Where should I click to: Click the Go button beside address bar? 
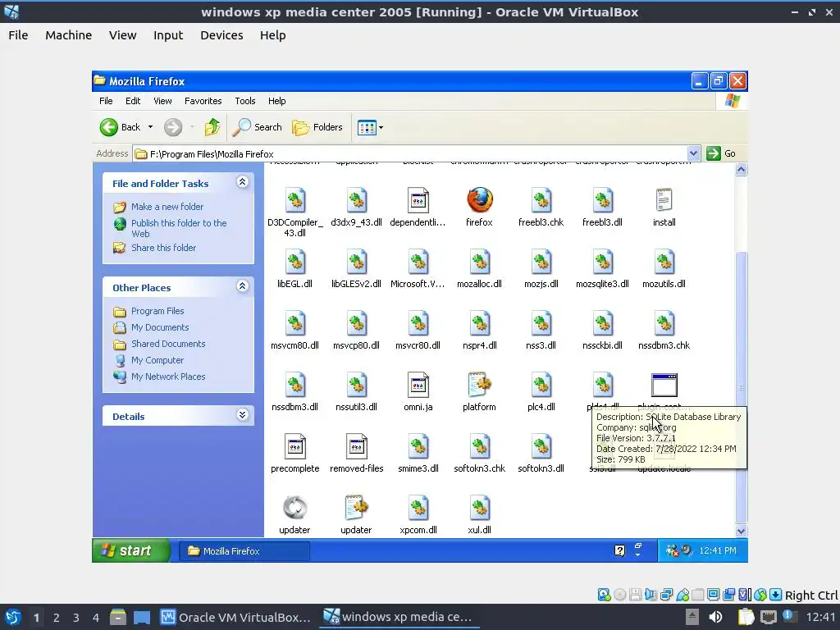[x=721, y=153]
